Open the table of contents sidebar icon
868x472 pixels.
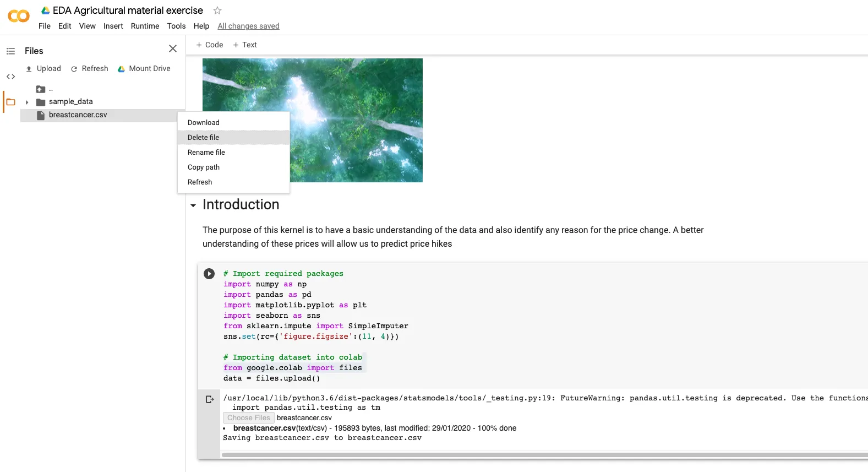pyautogui.click(x=10, y=51)
